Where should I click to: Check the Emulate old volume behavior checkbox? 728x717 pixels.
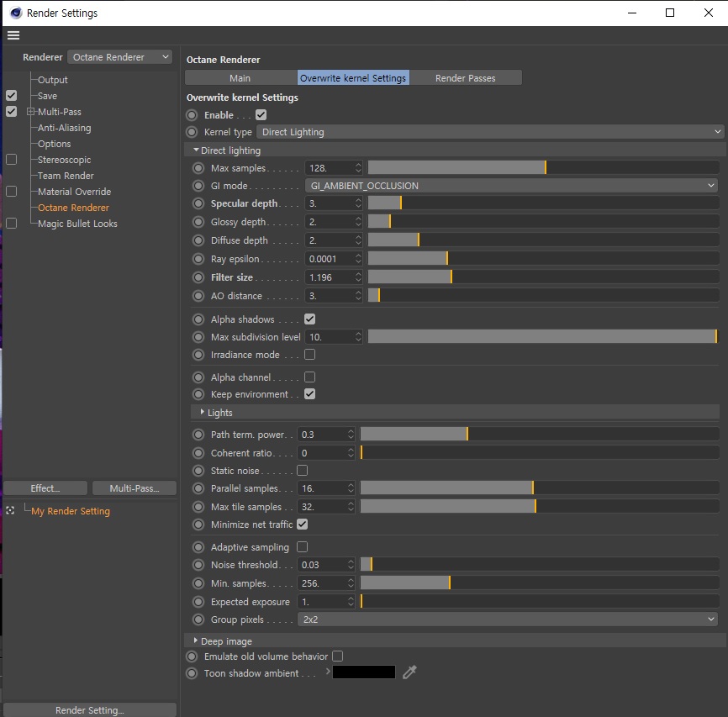tap(338, 656)
